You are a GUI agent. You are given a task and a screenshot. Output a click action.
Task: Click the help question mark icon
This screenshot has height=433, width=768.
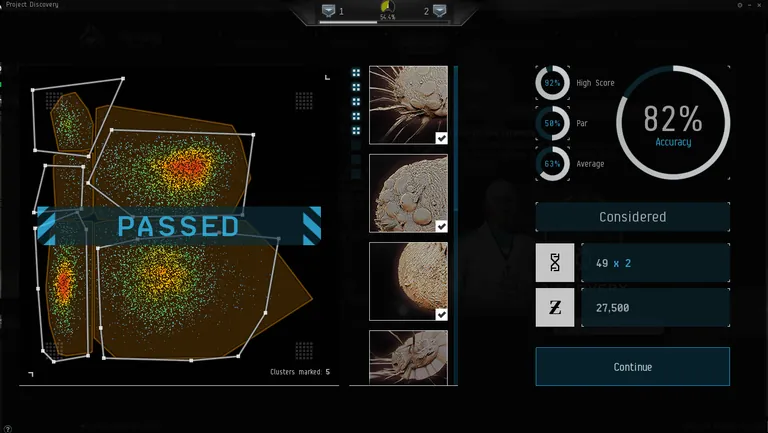pyautogui.click(x=7, y=429)
